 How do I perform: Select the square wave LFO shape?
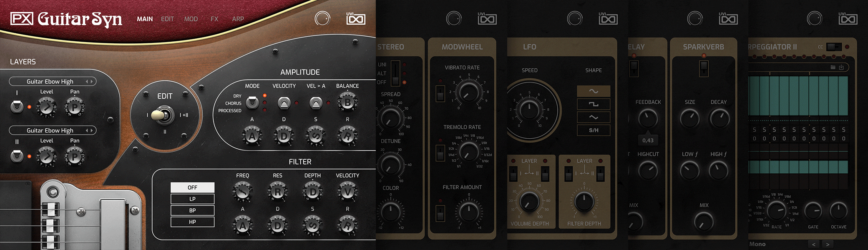(x=594, y=104)
